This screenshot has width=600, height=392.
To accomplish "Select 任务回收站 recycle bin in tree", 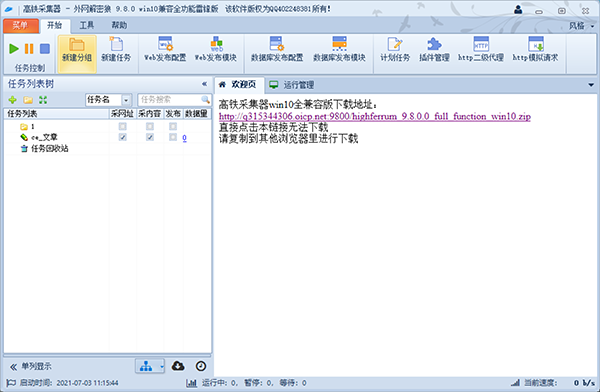I will [x=44, y=149].
